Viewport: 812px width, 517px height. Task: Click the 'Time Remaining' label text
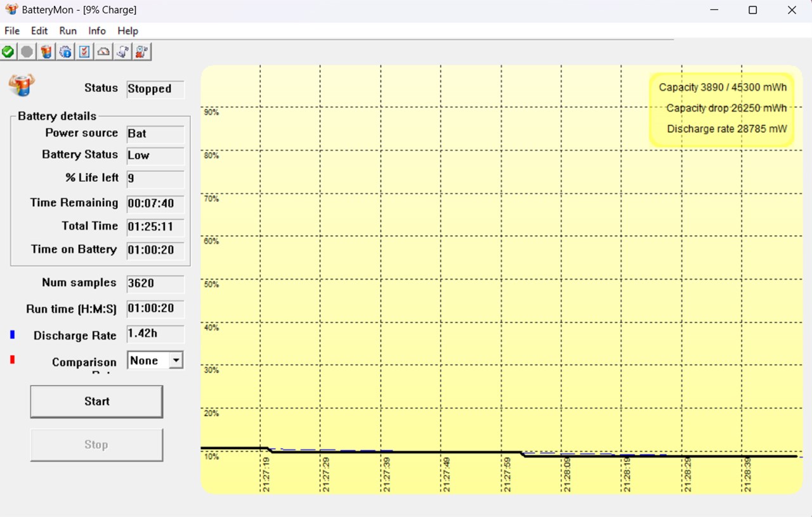click(74, 203)
